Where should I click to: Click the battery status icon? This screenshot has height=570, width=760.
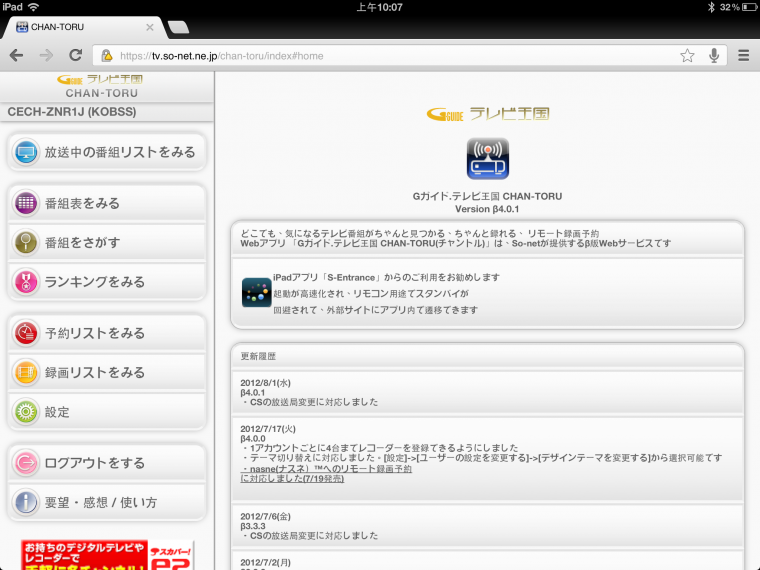(x=749, y=7)
